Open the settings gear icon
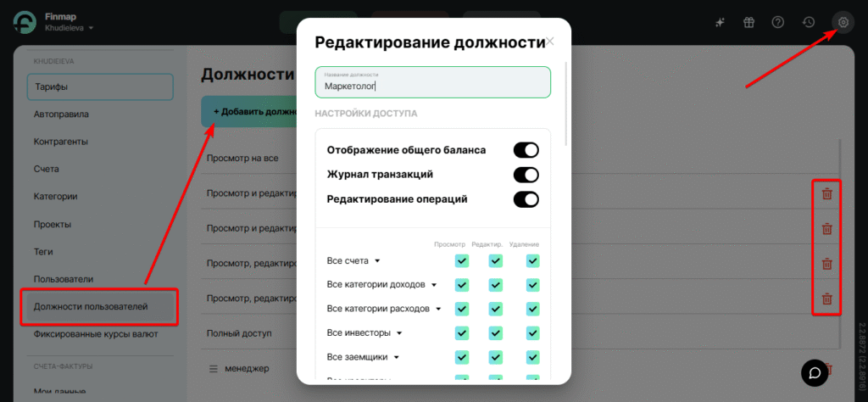868x402 pixels. click(x=843, y=23)
